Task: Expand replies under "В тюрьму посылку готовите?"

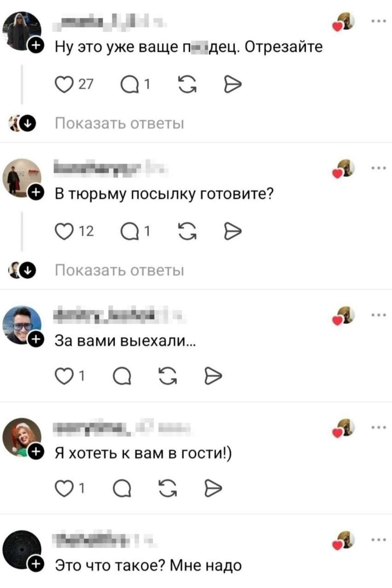Action: [x=119, y=271]
